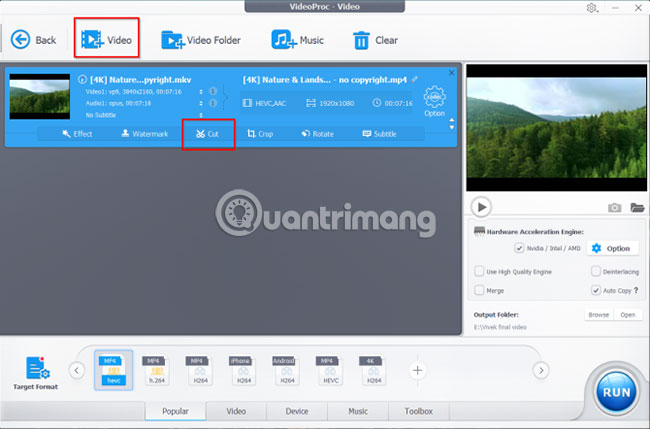This screenshot has width=650, height=429.
Task: Select the MP4 hevc format preset
Action: coord(114,370)
